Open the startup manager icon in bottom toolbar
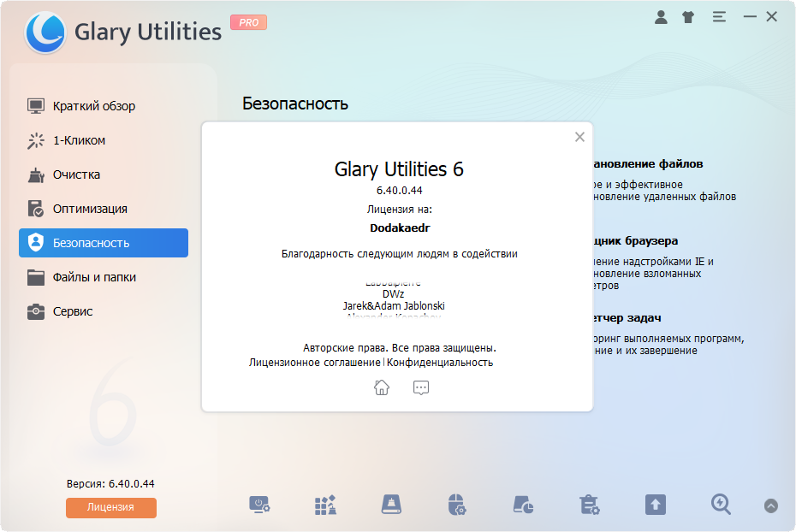 point(259,505)
